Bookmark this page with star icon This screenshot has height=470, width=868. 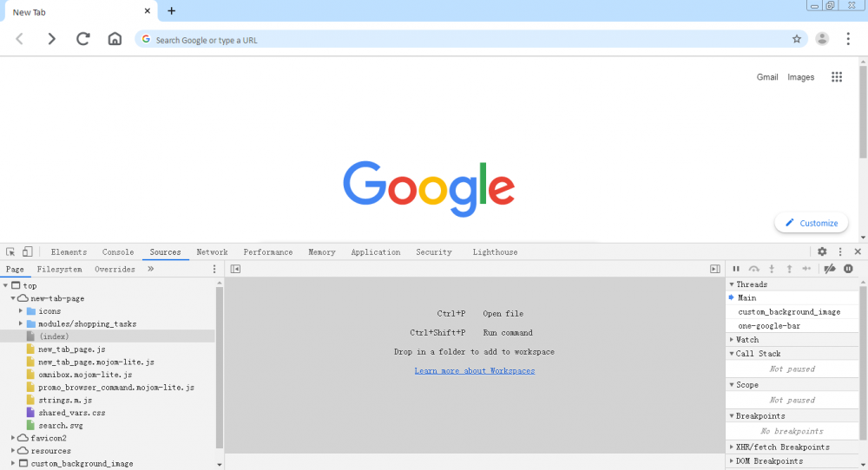click(x=796, y=39)
